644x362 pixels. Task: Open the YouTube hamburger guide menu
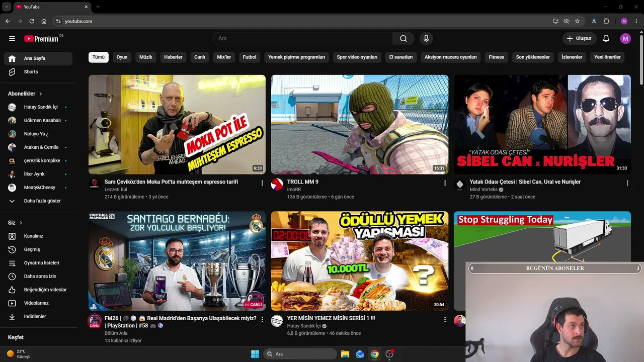(x=12, y=39)
